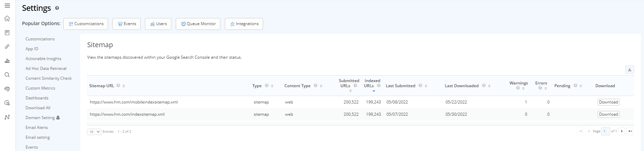Click help icon beside Sitemap URL header

click(x=118, y=86)
